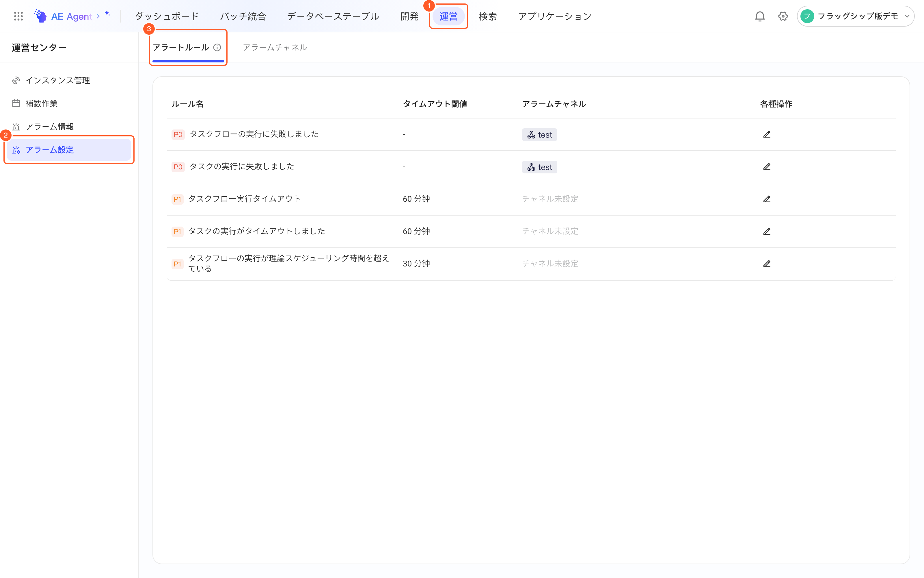
Task: Click the タイムアウト閾値 column header
Action: coord(435,104)
